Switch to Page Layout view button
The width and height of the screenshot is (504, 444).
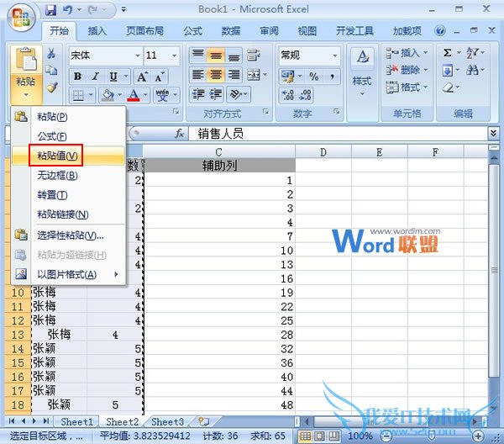pyautogui.click(x=320, y=436)
